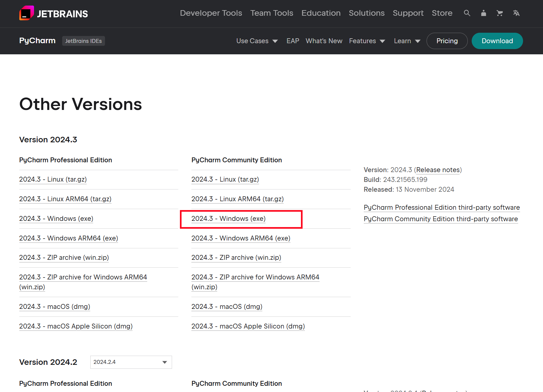Select the Released: 13 November 2024 text

[x=409, y=189]
